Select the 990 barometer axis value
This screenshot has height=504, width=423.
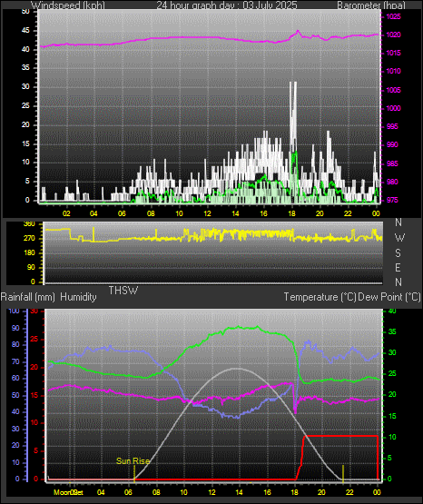pos(392,144)
